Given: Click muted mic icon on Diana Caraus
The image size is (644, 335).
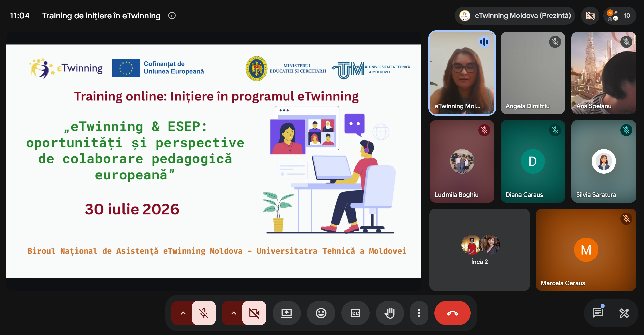Looking at the screenshot, I should tap(555, 130).
